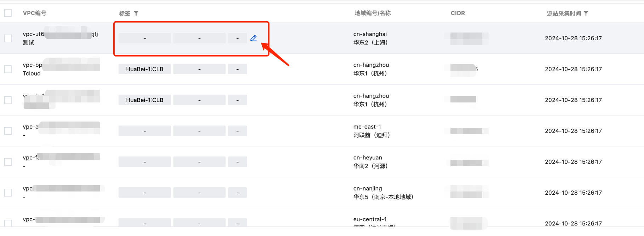This screenshot has width=644, height=236.
Task: Check the row for VPC named 测试
Action: (x=8, y=38)
